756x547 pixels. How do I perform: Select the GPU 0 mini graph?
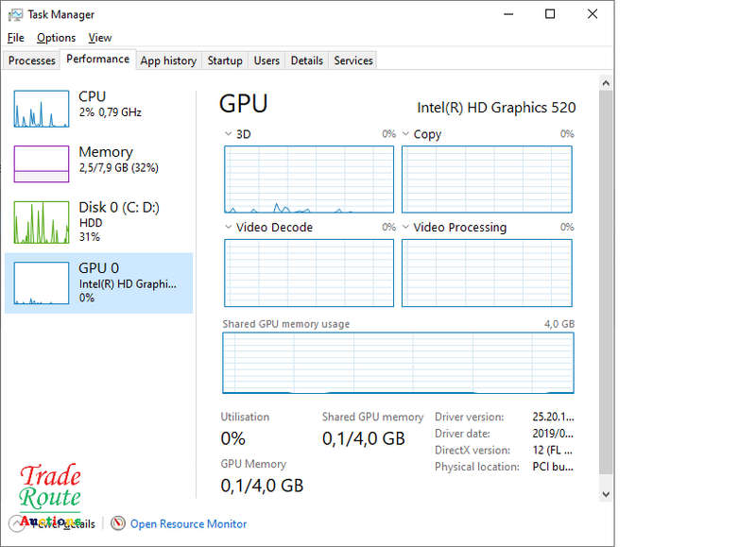[x=42, y=282]
